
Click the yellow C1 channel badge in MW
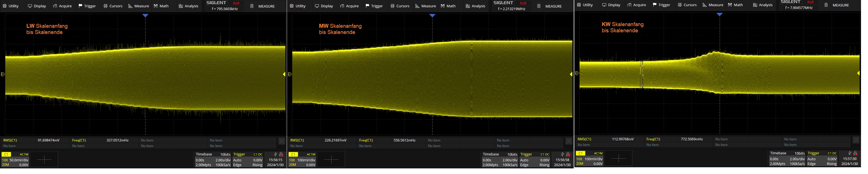point(293,154)
